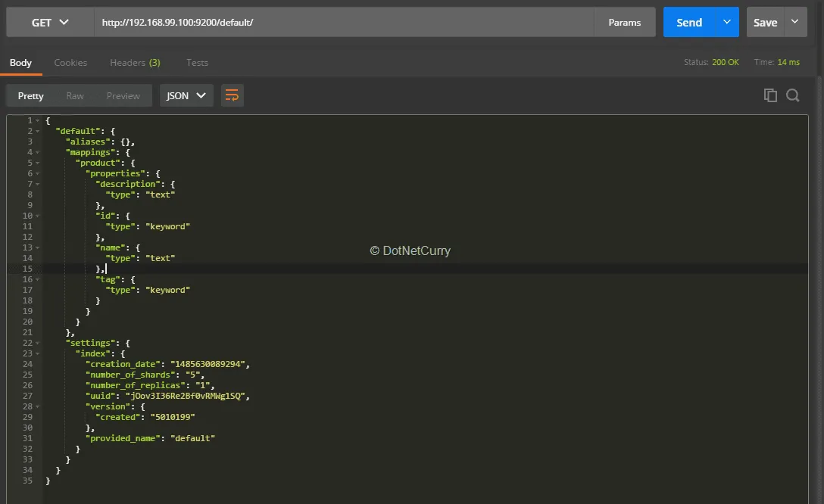Toggle the wrap lines icon
824x504 pixels.
pos(233,95)
